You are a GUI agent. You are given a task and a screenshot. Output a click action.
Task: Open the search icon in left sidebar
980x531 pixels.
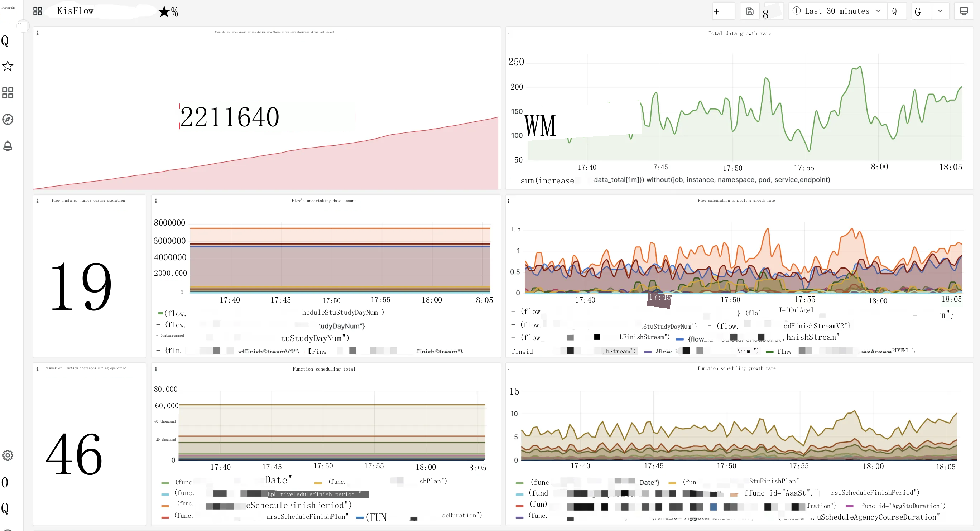tap(5, 41)
